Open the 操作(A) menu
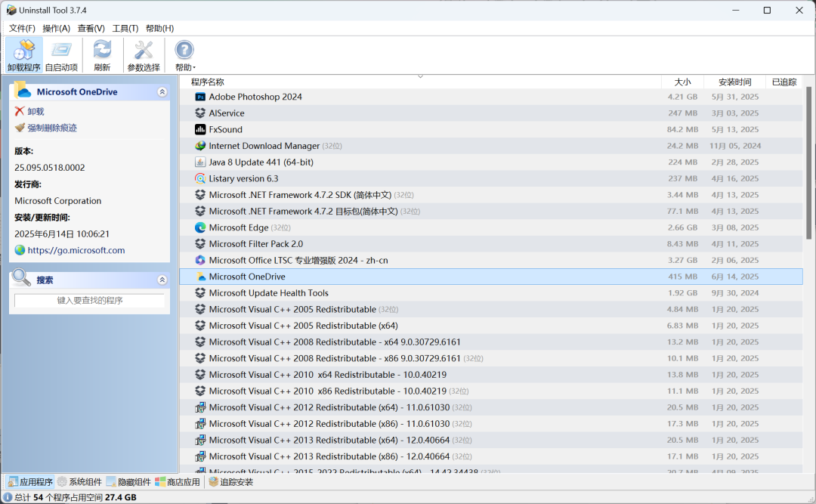This screenshot has width=816, height=504. (56, 28)
